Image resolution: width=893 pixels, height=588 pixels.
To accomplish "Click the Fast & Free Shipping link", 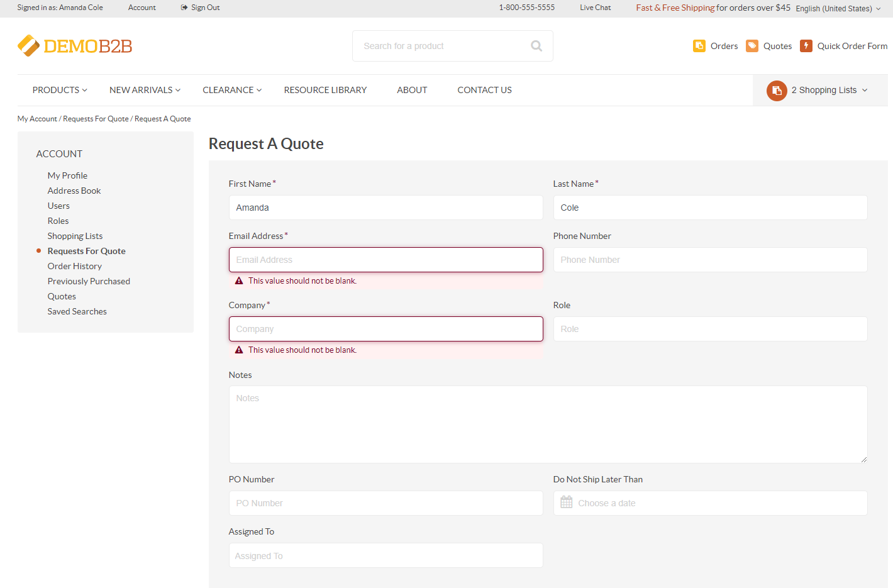I will [x=675, y=8].
